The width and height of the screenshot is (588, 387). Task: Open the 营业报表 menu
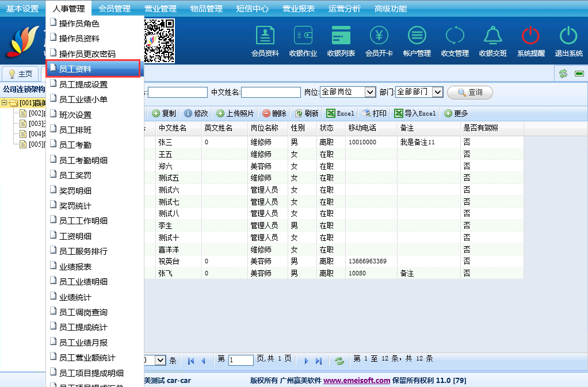298,9
